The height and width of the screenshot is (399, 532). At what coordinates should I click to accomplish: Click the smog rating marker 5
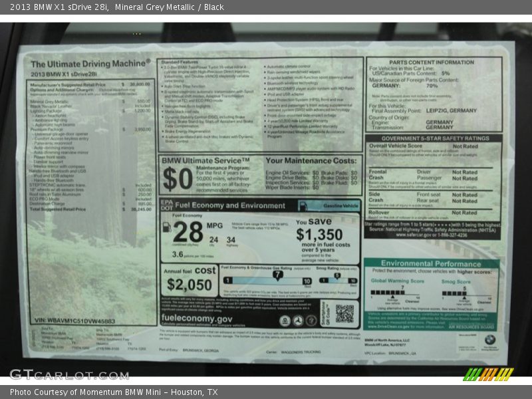point(336,274)
